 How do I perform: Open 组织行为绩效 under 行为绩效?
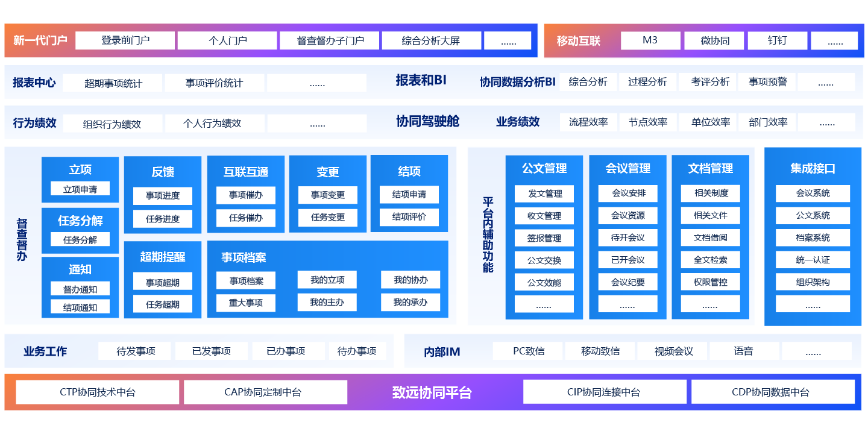(x=113, y=122)
